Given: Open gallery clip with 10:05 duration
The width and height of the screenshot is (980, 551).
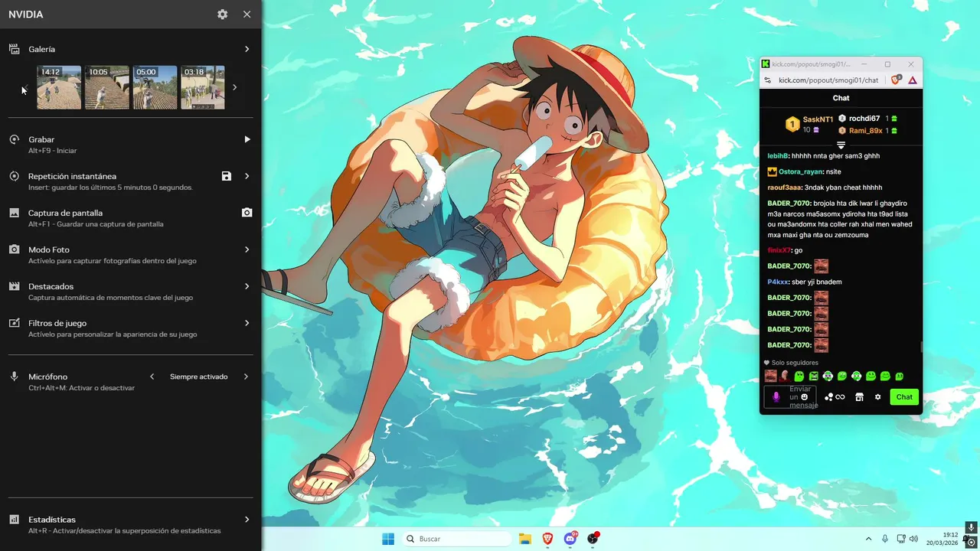Looking at the screenshot, I should [x=107, y=87].
